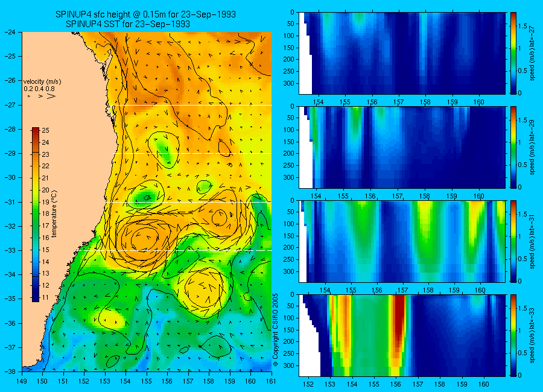This screenshot has height=392, width=543.
Task: Click the 'speed (m/s) lat=-29' label
Action: [533, 147]
